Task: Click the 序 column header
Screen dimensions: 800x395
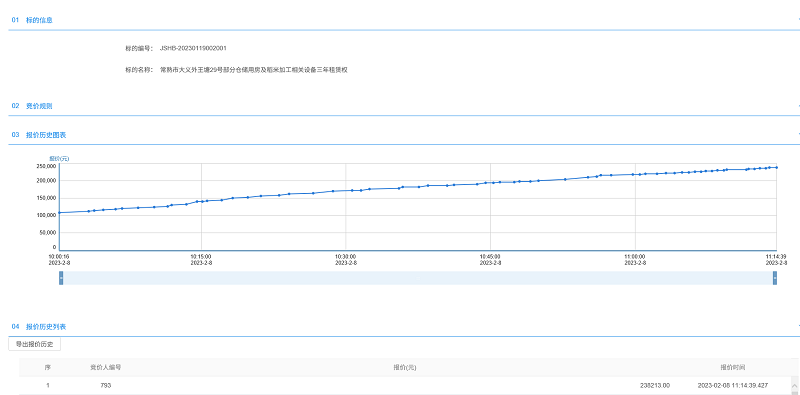Action: [x=47, y=367]
